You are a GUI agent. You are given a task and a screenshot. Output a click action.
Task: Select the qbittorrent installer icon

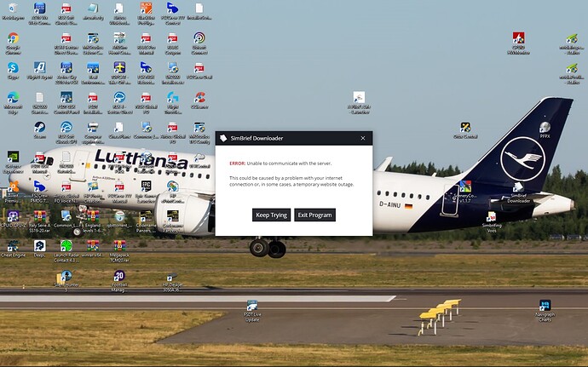[x=119, y=219]
